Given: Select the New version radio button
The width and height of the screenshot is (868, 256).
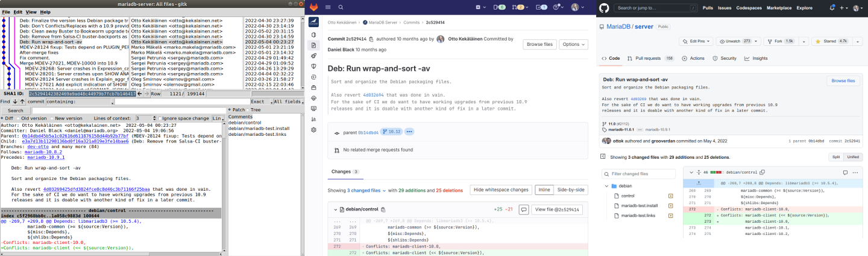Looking at the screenshot, I should point(66,118).
